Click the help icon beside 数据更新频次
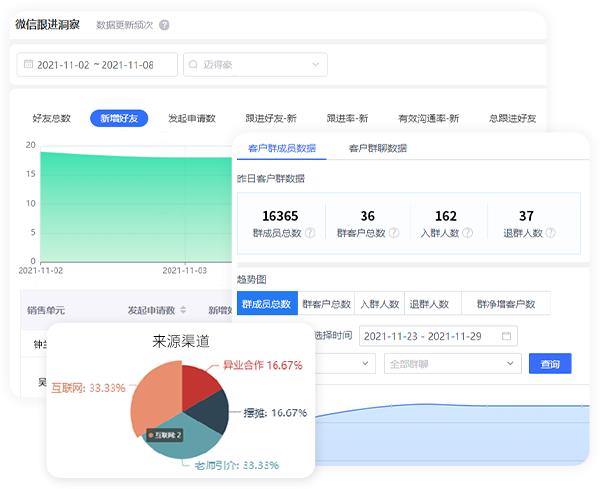Viewport: 608px width, 489px height. 164,25
